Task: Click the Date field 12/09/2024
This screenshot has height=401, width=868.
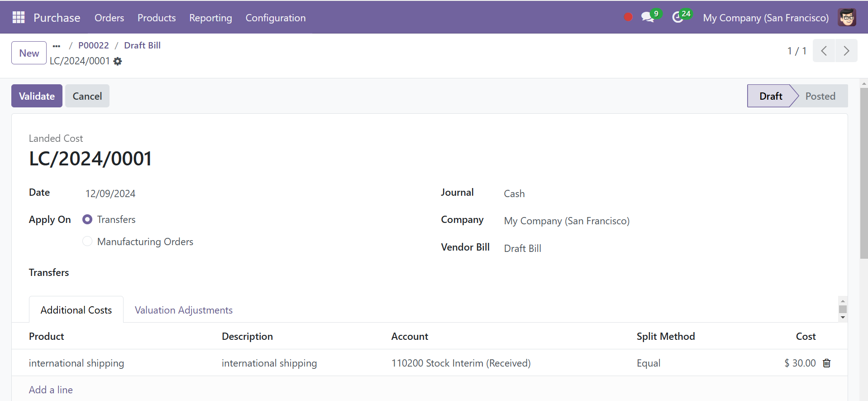Action: tap(110, 194)
